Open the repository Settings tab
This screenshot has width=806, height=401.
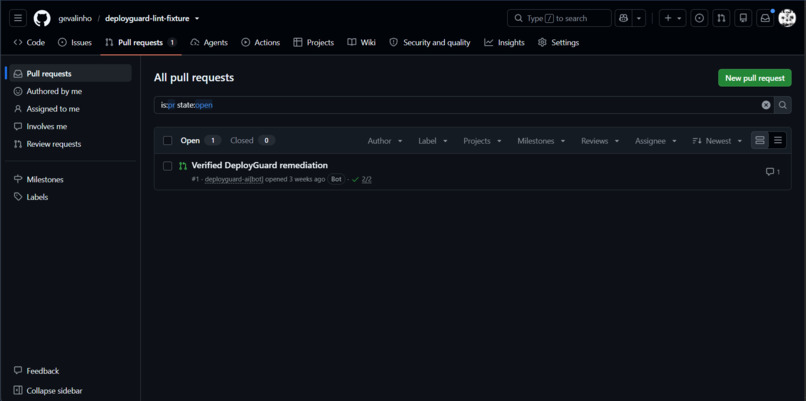558,43
